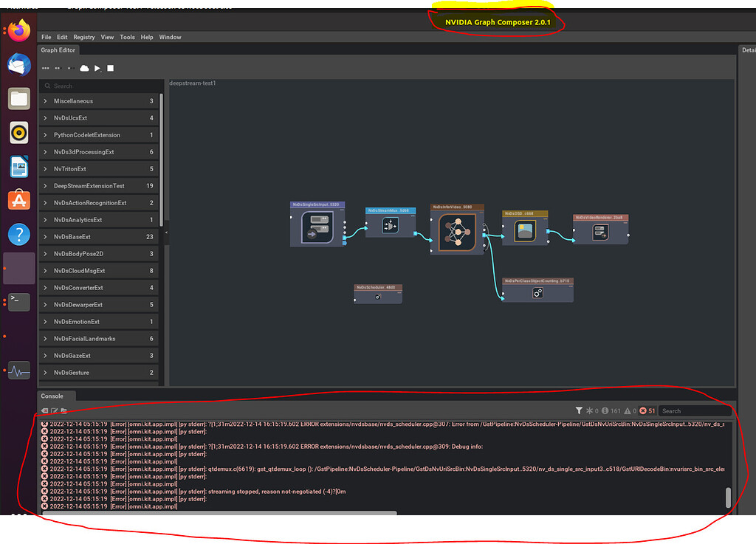Select the NvDsScheduler node in the graph
Image resolution: width=756 pixels, height=544 pixels.
click(x=377, y=292)
